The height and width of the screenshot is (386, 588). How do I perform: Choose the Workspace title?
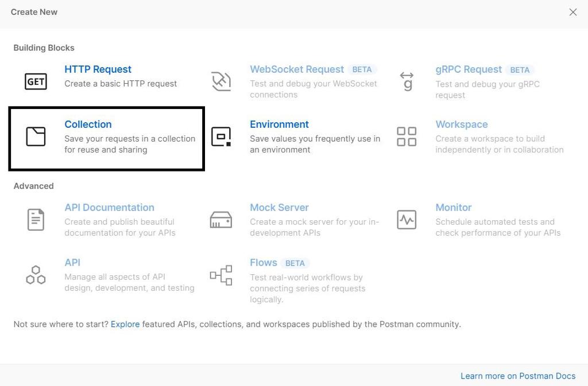(462, 124)
